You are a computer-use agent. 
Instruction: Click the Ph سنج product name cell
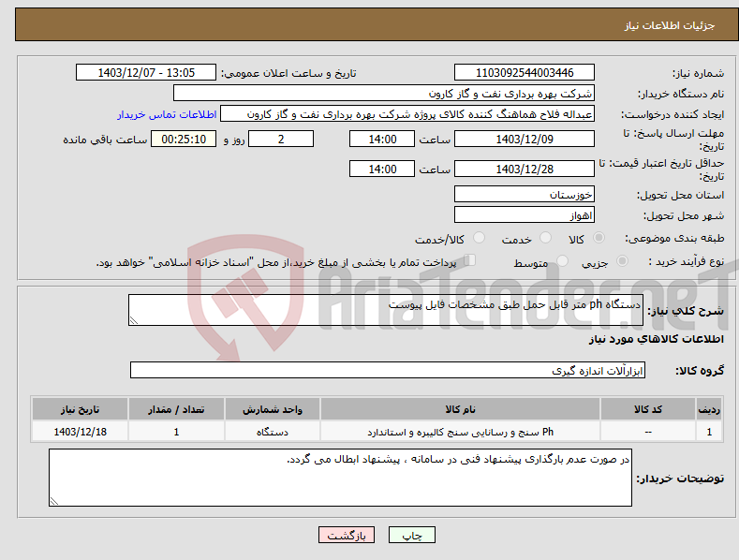pos(460,432)
